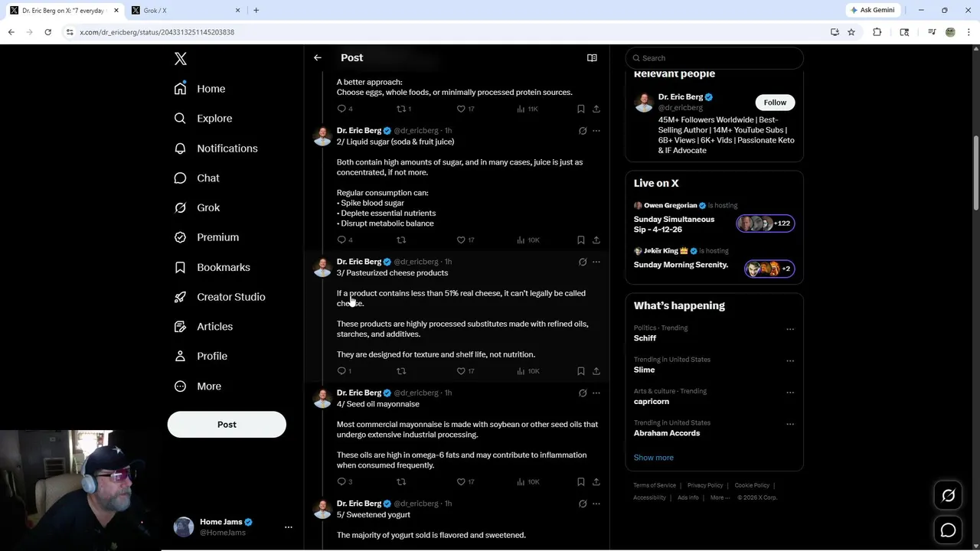
Task: Click the browser address bar URL
Action: tap(157, 32)
